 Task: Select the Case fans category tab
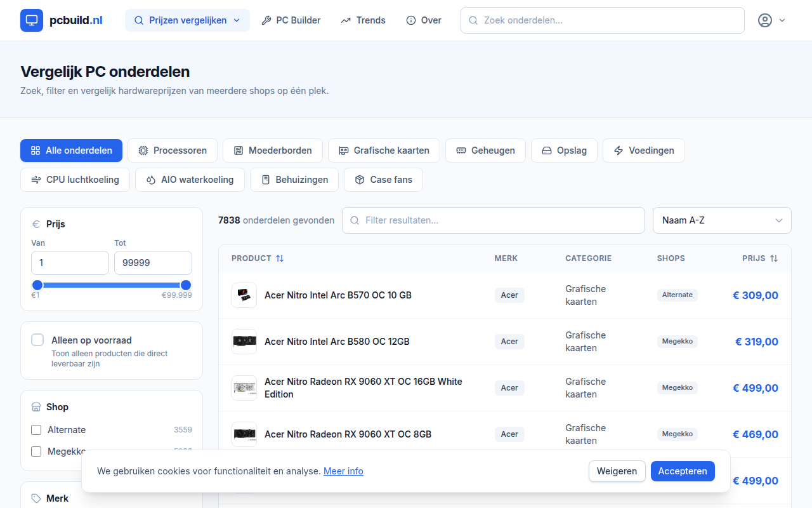point(383,180)
